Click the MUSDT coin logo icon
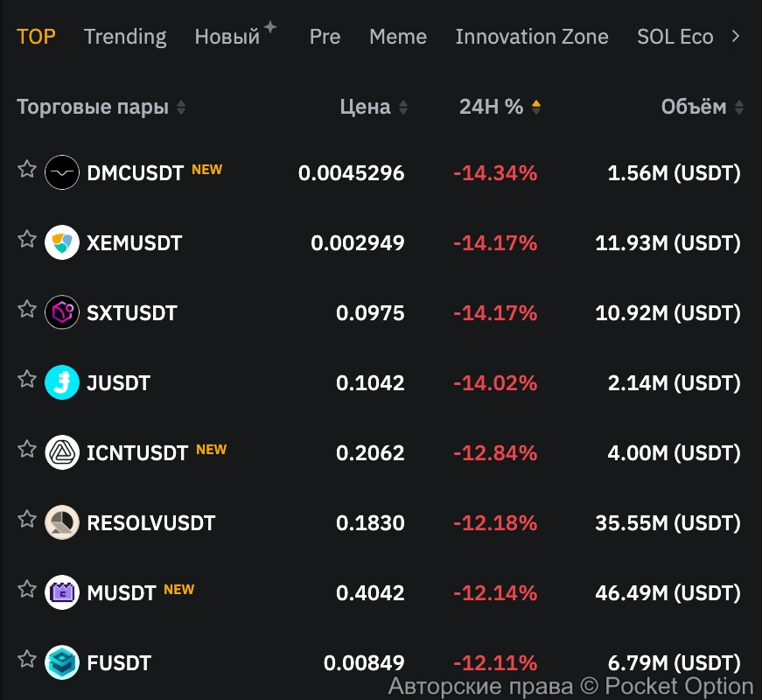762x700 pixels. (x=62, y=592)
